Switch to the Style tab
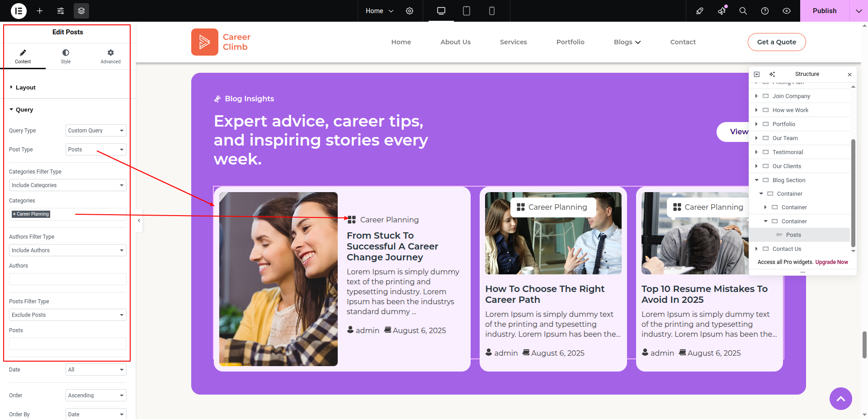This screenshot has height=419, width=868. [x=66, y=56]
